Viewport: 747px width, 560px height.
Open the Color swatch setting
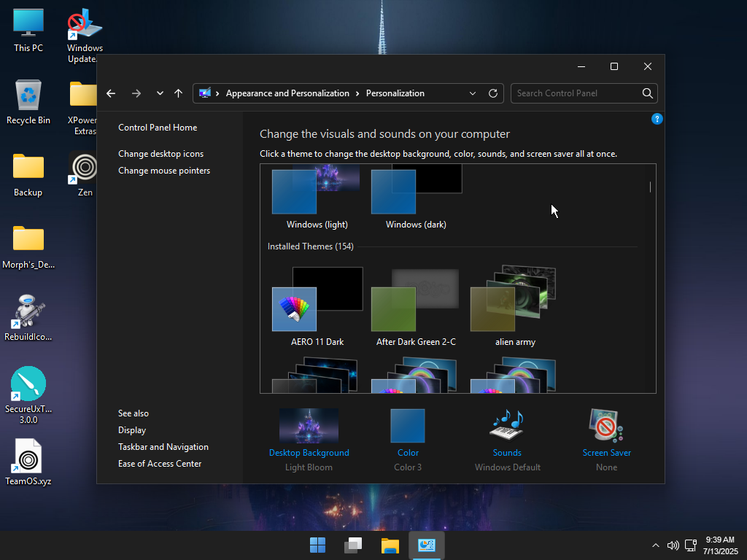(408, 426)
